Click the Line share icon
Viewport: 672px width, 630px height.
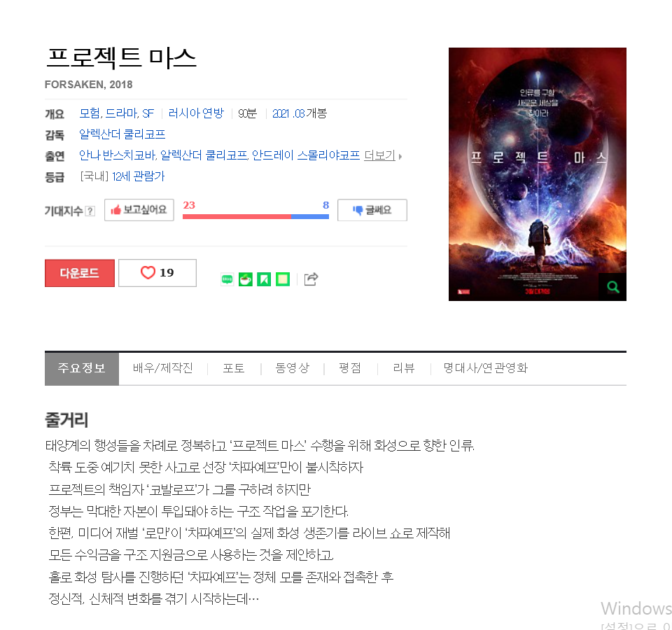[227, 279]
